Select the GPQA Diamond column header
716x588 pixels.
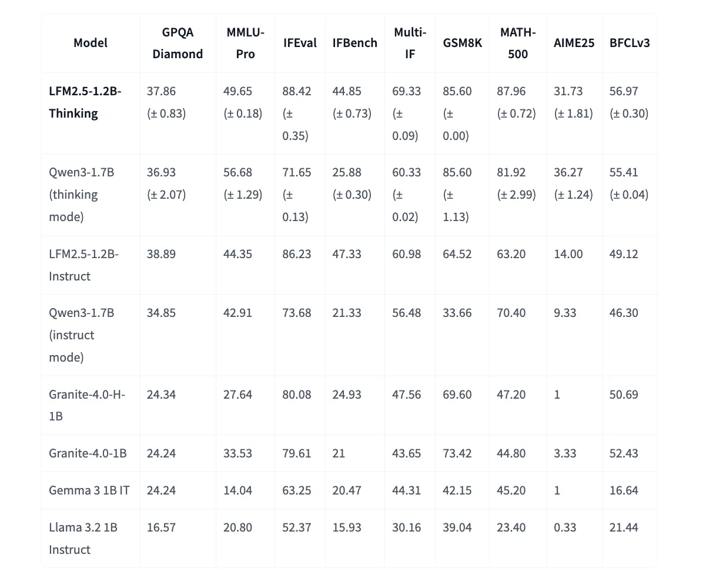[x=178, y=43]
